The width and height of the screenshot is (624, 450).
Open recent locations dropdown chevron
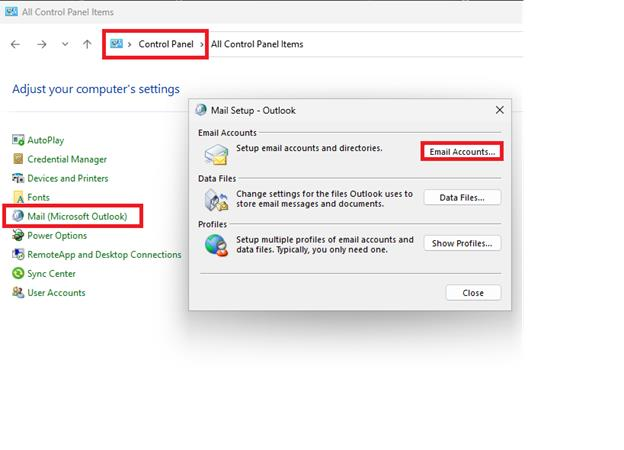[65, 44]
